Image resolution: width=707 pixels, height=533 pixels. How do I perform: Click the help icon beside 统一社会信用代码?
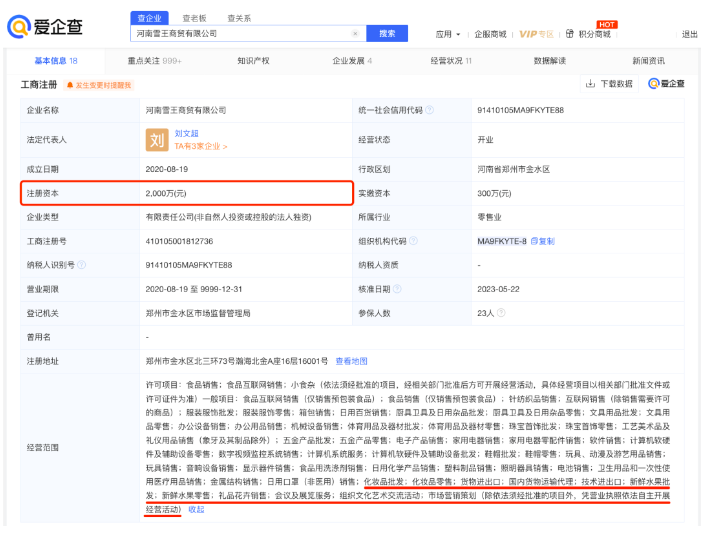point(429,110)
